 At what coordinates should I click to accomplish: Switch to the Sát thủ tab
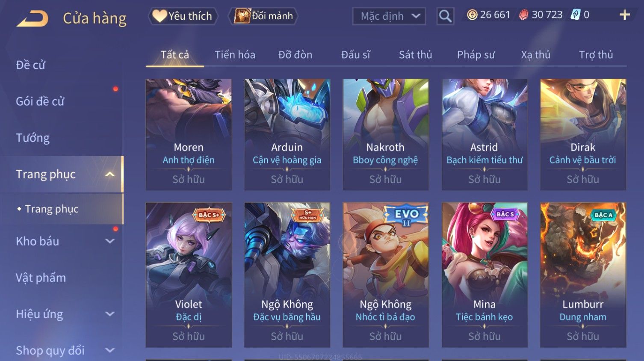(415, 55)
